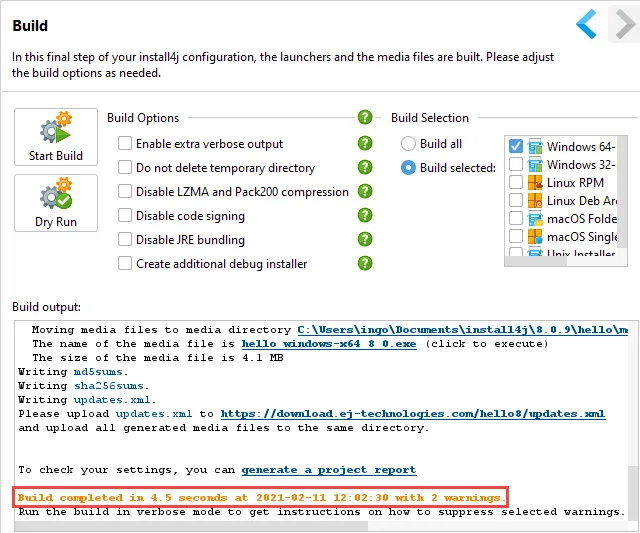This screenshot has width=640, height=533.
Task: Enable extra verbose output checkbox
Action: click(125, 144)
